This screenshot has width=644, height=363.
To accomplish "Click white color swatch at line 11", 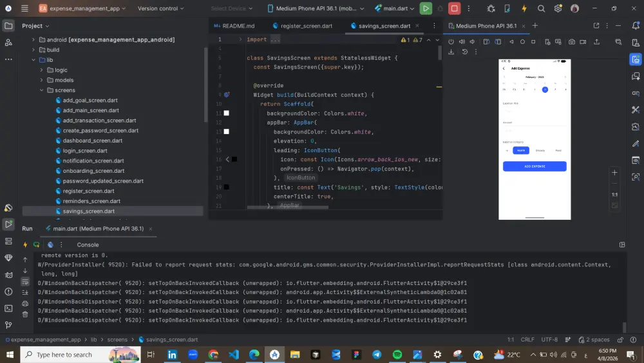I will [x=226, y=113].
